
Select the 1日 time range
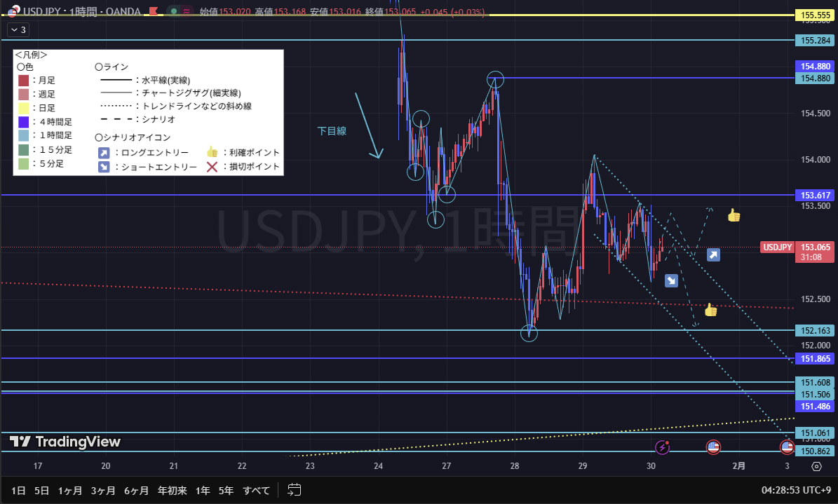(x=18, y=490)
